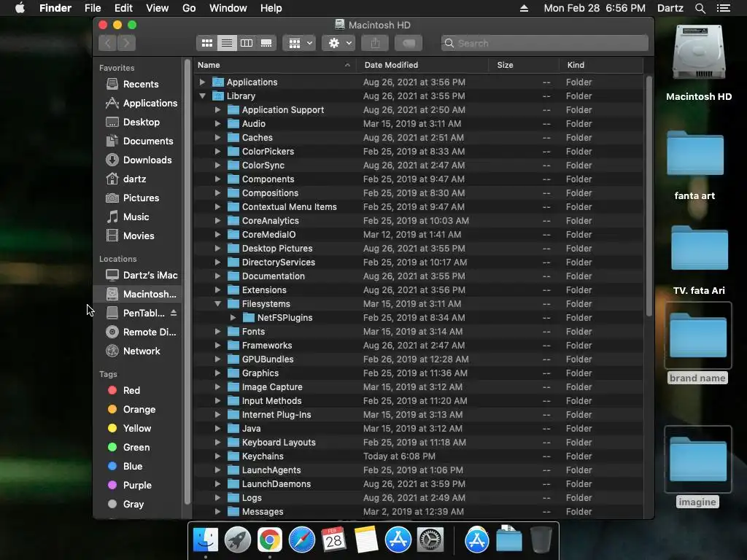Open Google Chrome in the Dock
Viewport: 747px width, 560px height.
pos(270,540)
